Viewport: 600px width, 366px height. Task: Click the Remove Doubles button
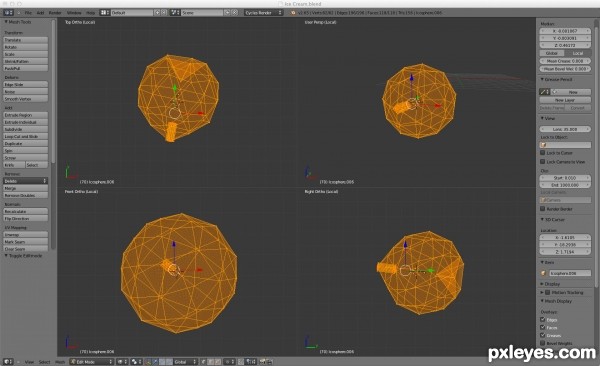click(x=26, y=195)
